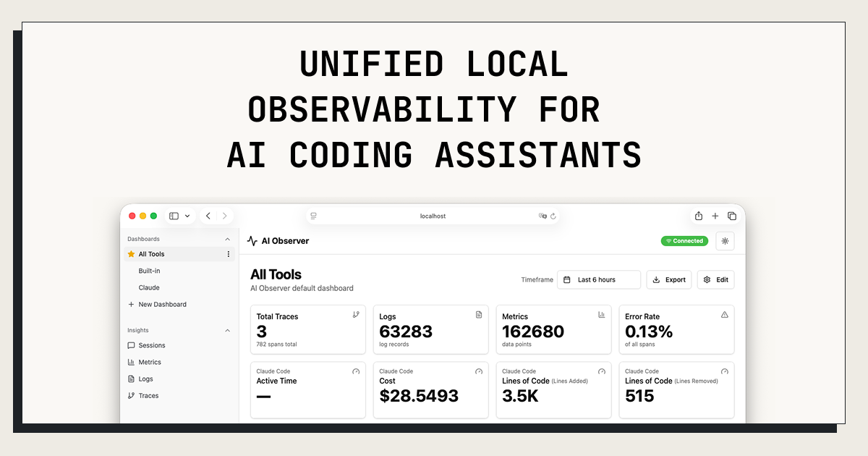The image size is (868, 456).
Task: Open the Last 6 hours timeframe dropdown
Action: tap(598, 279)
